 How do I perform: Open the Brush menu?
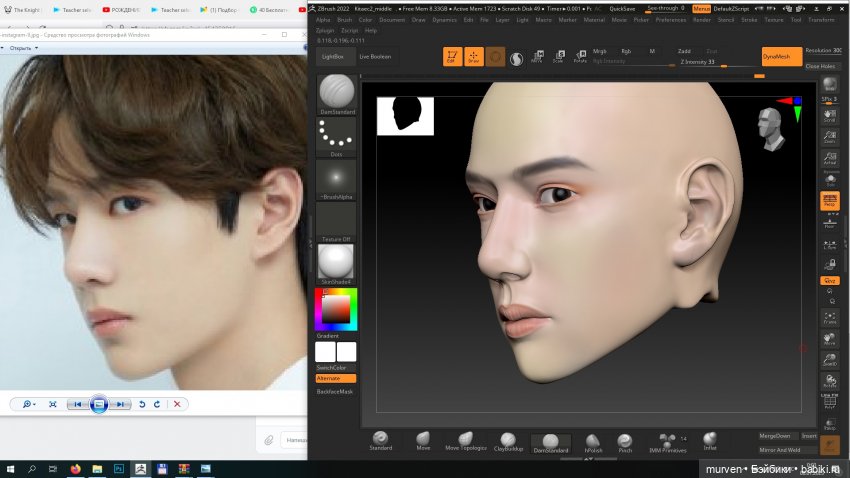click(344, 20)
